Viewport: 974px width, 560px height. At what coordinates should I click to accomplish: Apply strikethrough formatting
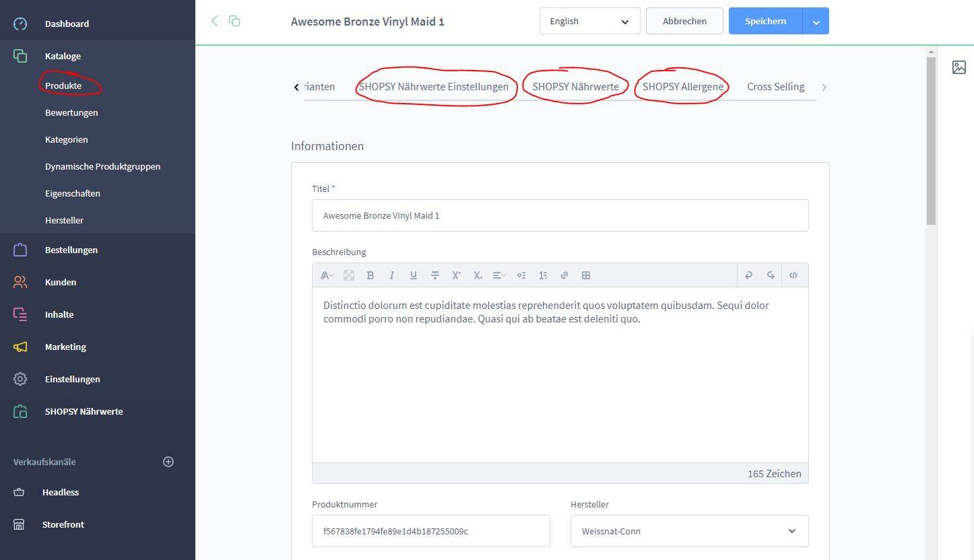[x=434, y=275]
